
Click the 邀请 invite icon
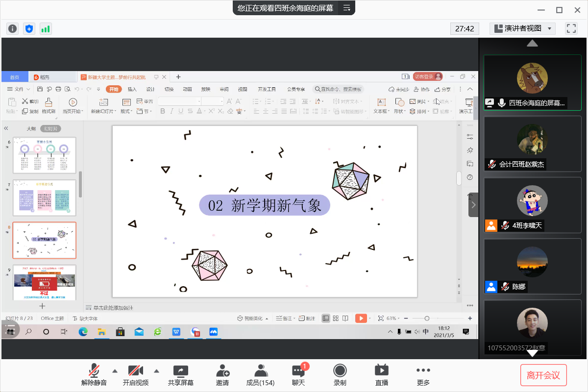click(x=222, y=375)
